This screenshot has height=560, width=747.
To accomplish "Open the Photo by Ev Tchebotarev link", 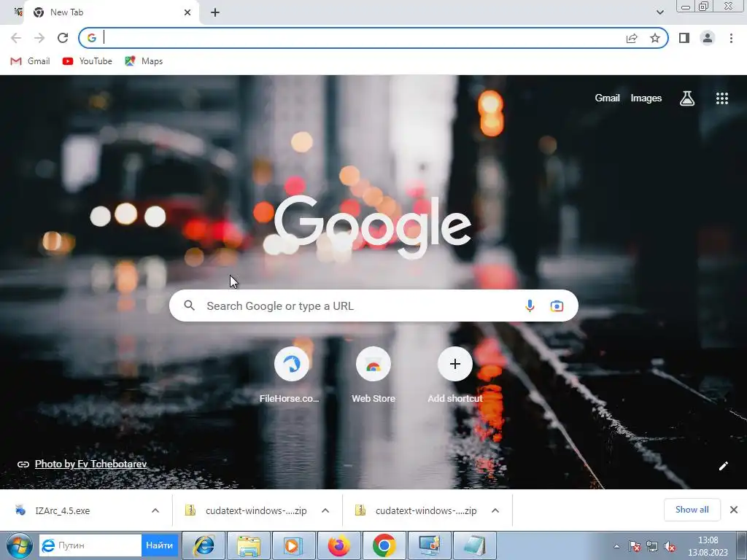I will pyautogui.click(x=90, y=464).
